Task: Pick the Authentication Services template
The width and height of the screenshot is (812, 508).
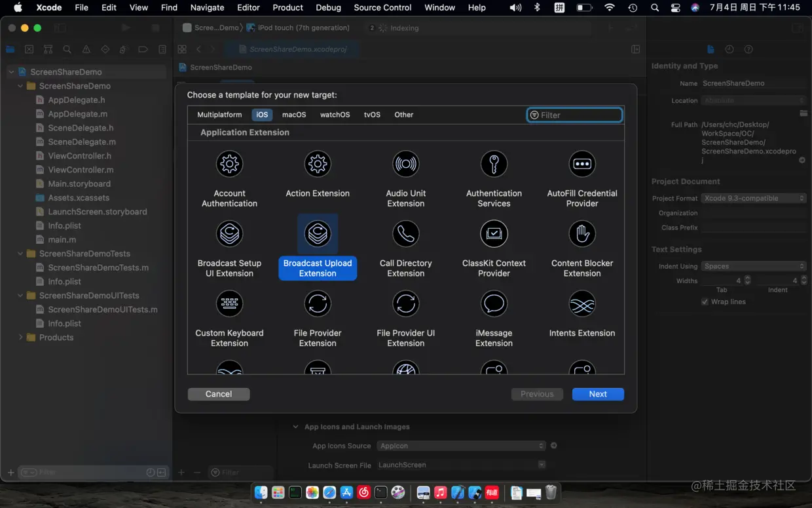Action: click(x=494, y=179)
